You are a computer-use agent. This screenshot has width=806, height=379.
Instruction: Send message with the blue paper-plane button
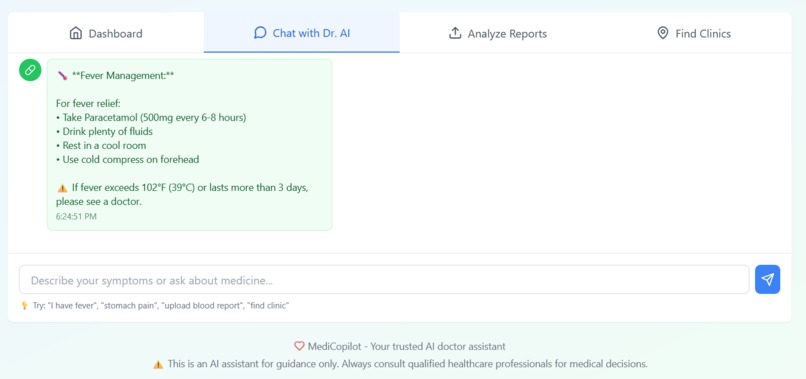[767, 279]
